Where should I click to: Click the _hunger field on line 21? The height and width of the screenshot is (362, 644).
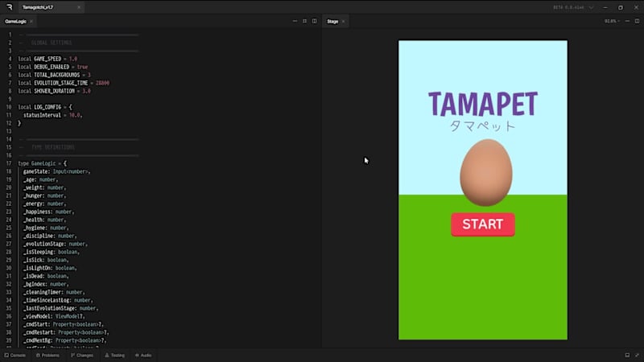coord(33,195)
